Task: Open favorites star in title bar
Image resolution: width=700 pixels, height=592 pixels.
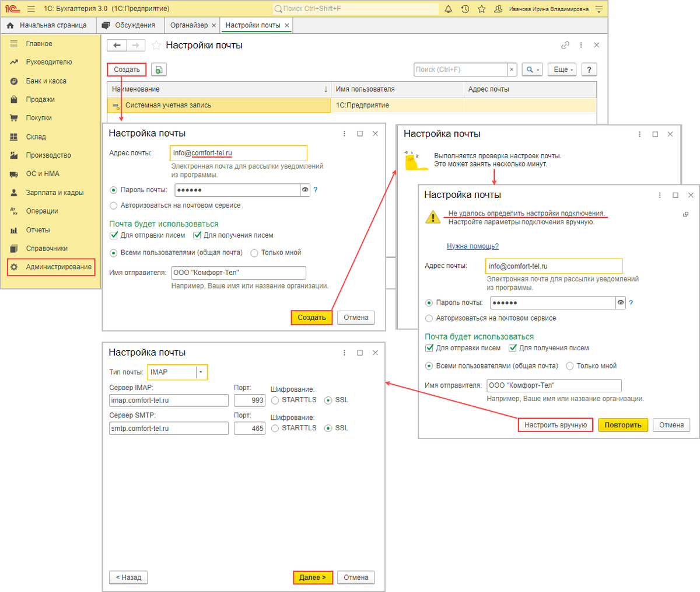Action: pyautogui.click(x=482, y=9)
